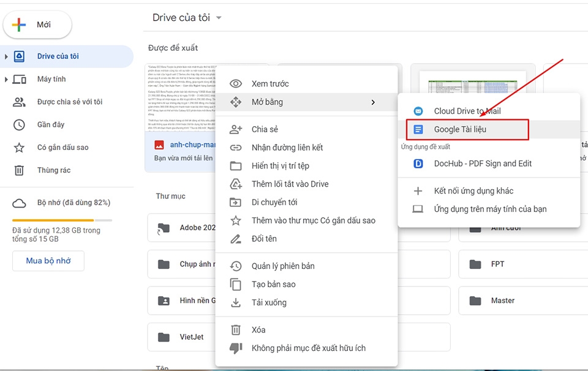This screenshot has width=588, height=371.
Task: Open the Hình nền shared folder
Action: 182,301
